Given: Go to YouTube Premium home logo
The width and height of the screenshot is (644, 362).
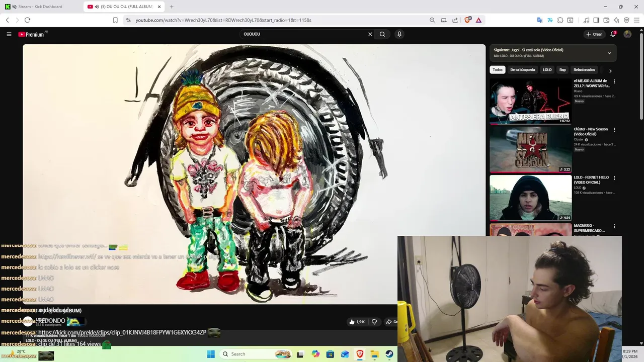Looking at the screenshot, I should (32, 34).
